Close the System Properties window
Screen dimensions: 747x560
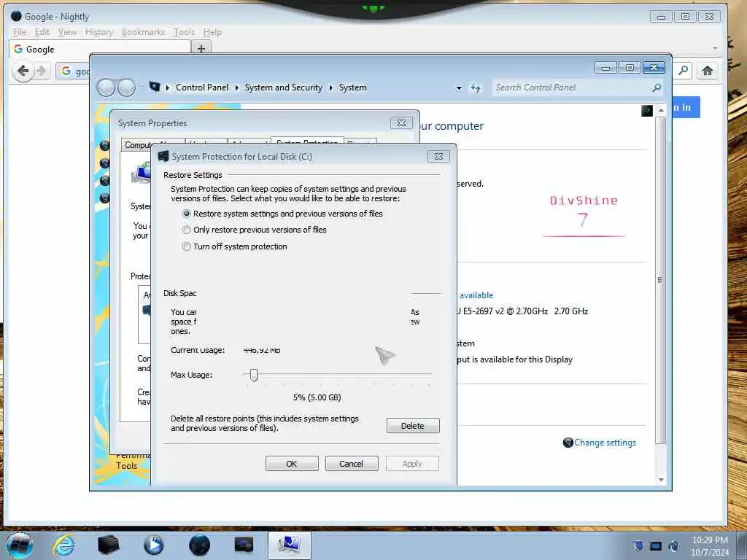[401, 122]
